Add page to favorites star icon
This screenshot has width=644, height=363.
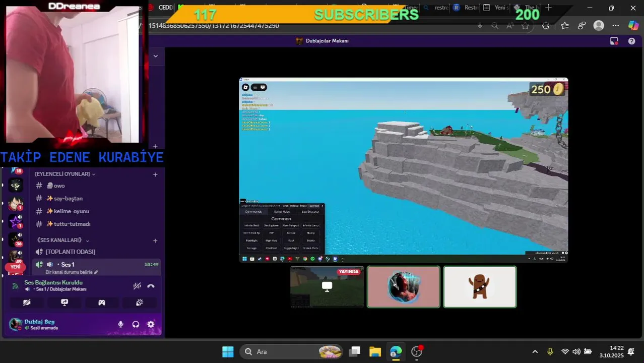526,25
